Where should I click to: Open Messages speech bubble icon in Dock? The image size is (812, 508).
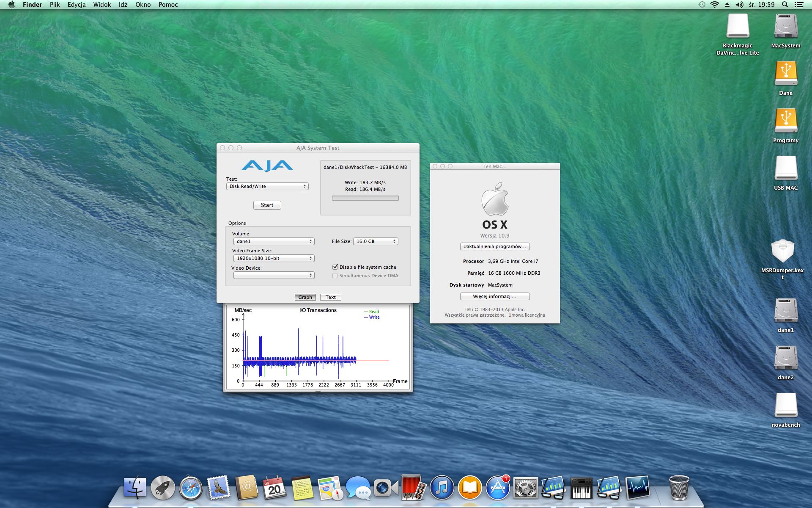(x=358, y=488)
